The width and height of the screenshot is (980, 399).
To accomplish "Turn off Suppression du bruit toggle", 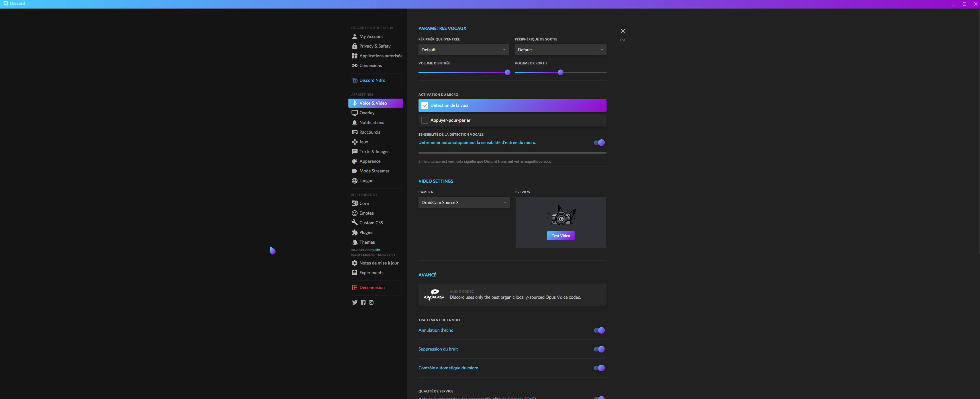I will point(599,349).
